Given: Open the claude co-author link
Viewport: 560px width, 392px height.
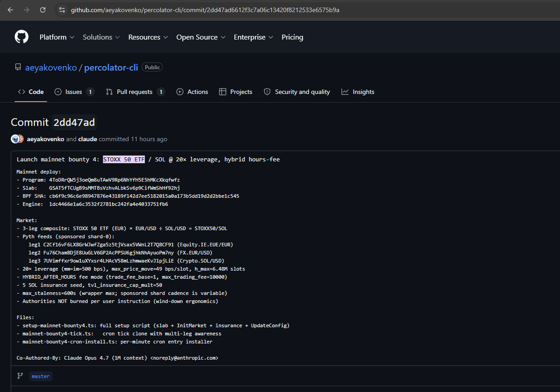Looking at the screenshot, I should tap(87, 139).
